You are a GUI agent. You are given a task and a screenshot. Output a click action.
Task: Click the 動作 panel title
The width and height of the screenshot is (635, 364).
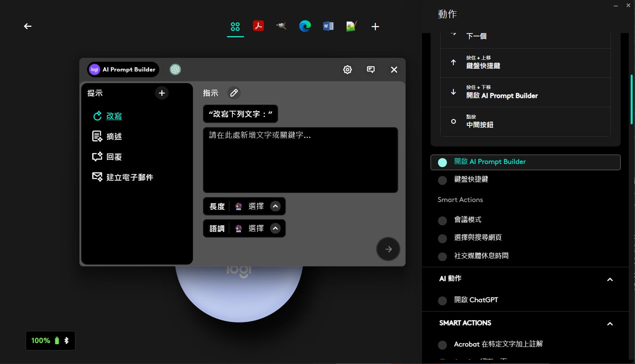pos(447,14)
